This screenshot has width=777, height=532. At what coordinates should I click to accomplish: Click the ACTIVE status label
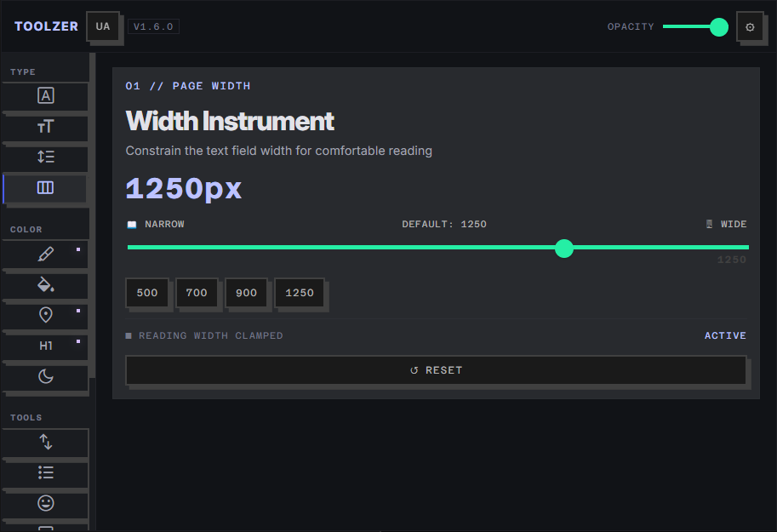[725, 335]
